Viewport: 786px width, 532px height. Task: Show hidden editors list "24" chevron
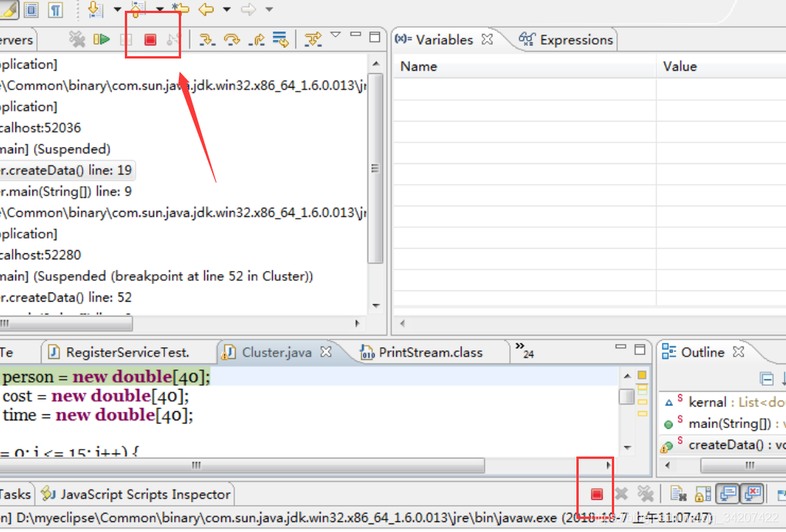tap(524, 350)
